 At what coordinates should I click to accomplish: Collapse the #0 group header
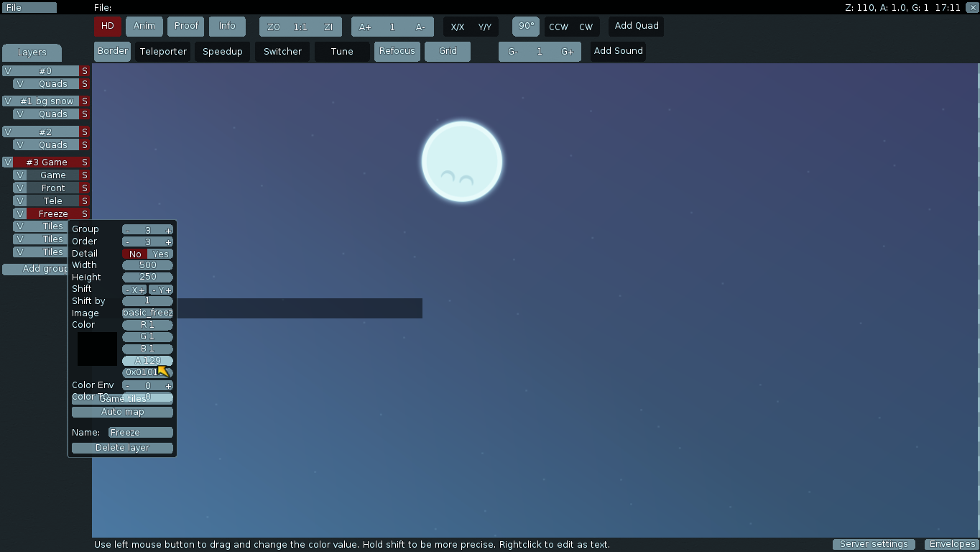click(x=45, y=71)
